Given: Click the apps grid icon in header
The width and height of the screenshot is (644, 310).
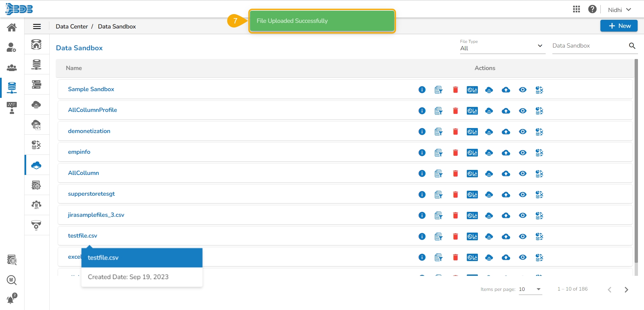Looking at the screenshot, I should coord(576,9).
